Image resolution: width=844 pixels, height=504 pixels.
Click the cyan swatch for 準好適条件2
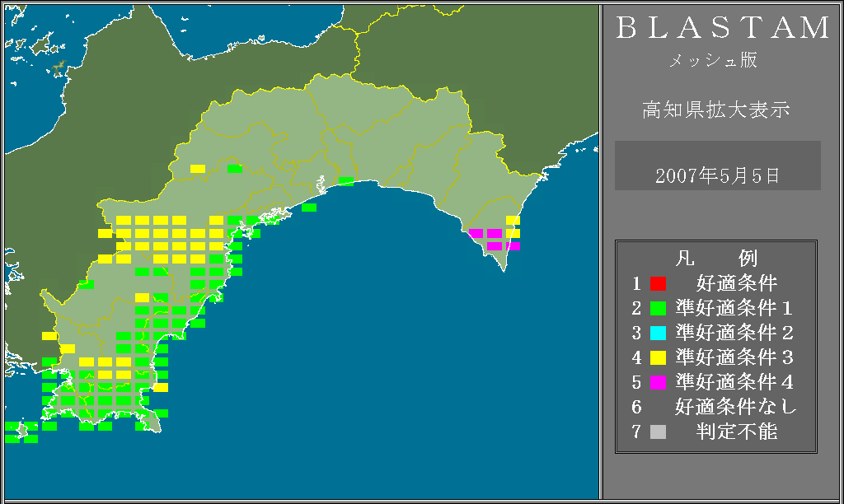point(658,333)
